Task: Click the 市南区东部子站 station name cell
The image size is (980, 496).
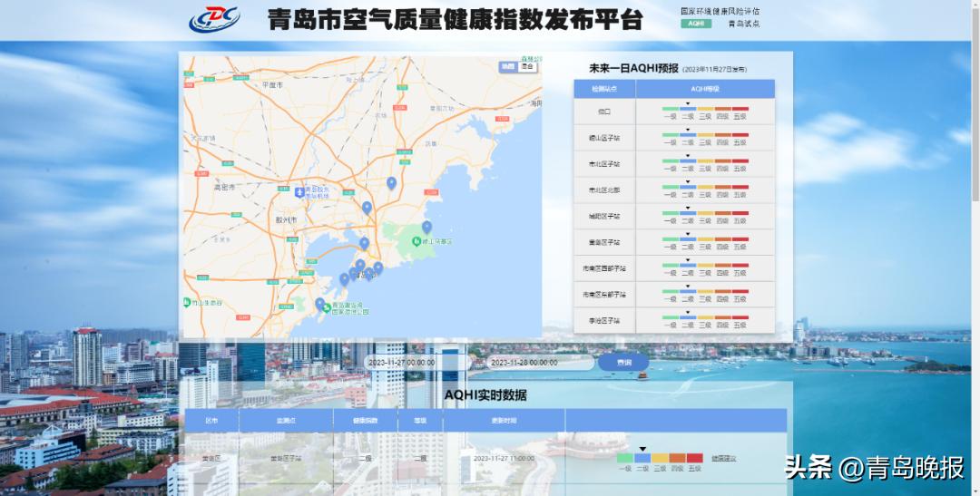Action: coord(605,295)
